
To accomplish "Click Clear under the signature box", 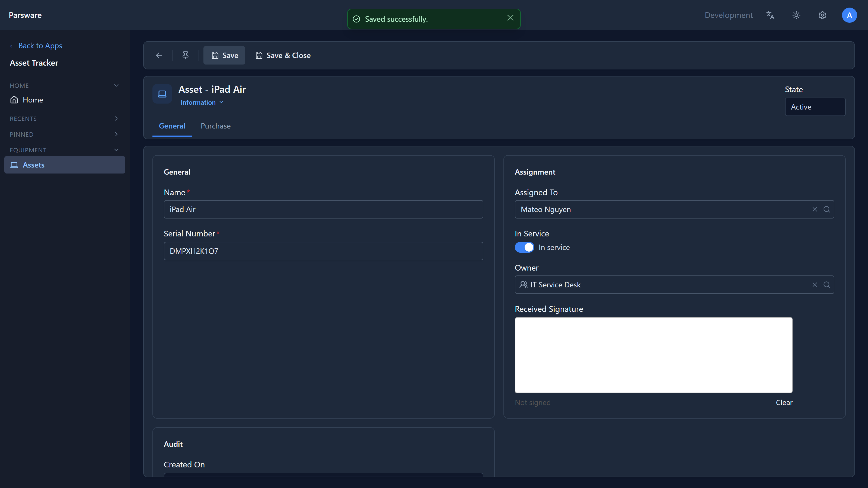I will tap(784, 402).
